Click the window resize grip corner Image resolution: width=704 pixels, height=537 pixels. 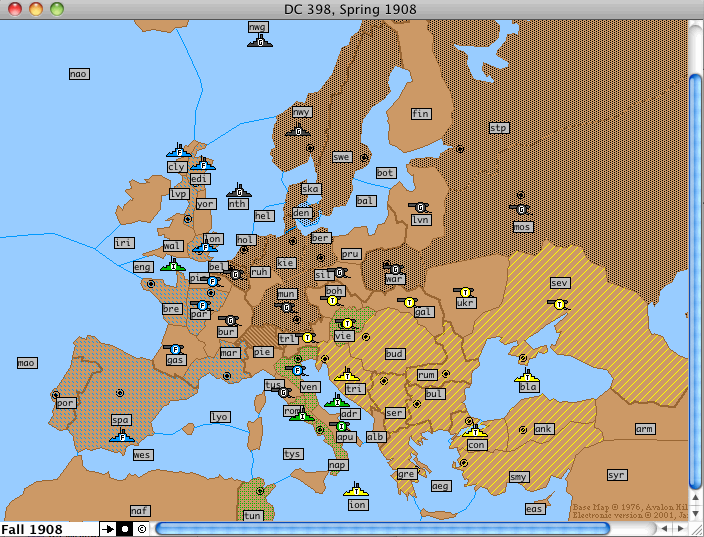click(695, 530)
